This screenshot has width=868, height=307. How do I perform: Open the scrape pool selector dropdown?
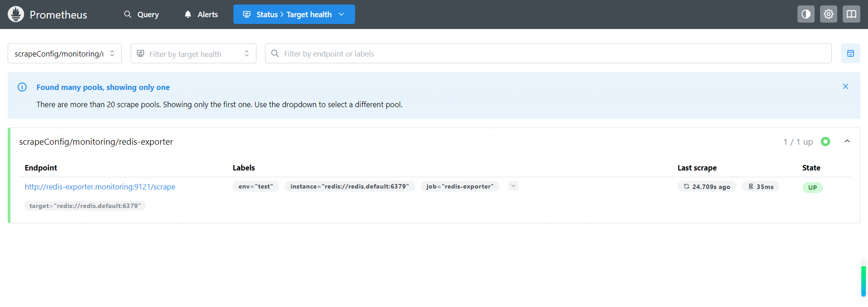click(65, 54)
